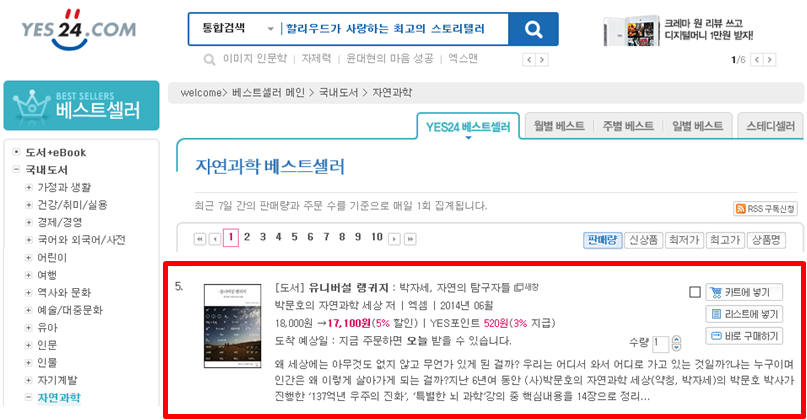Screen dimensions: 807x420
Task: Click RSS 구독신청 button
Action: tap(765, 208)
